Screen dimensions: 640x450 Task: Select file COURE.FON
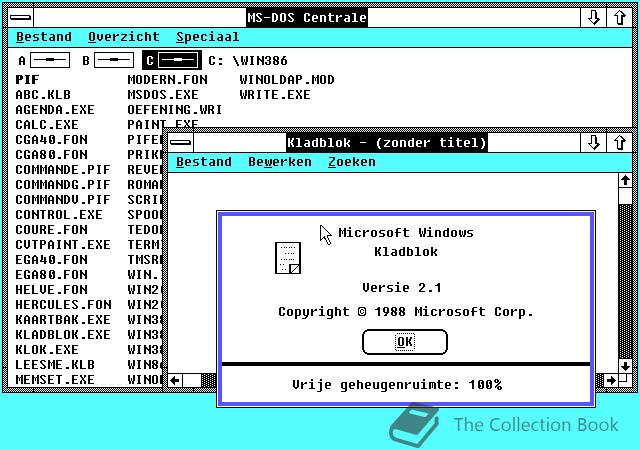(51, 229)
